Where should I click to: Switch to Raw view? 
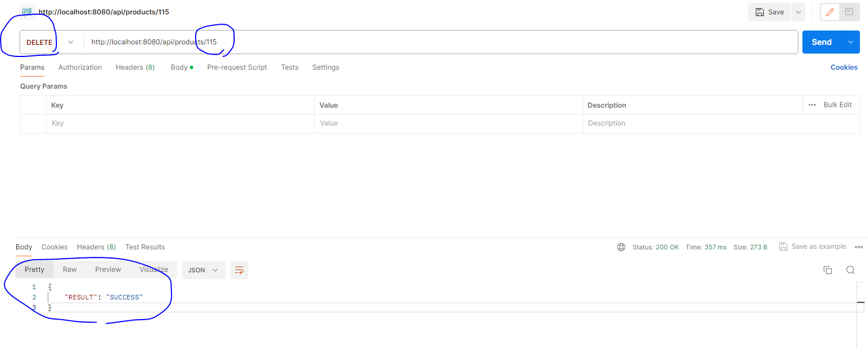tap(70, 270)
